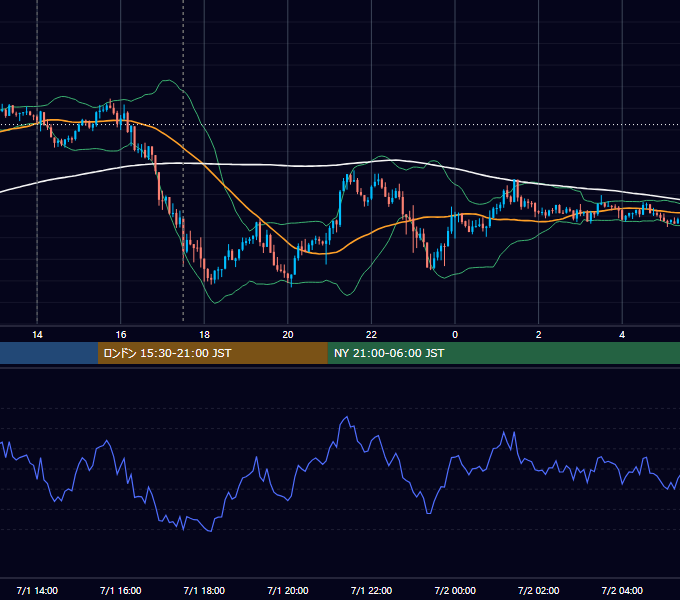This screenshot has width=680, height=600.
Task: Click the 14 hour axis label
Action: [x=37, y=335]
